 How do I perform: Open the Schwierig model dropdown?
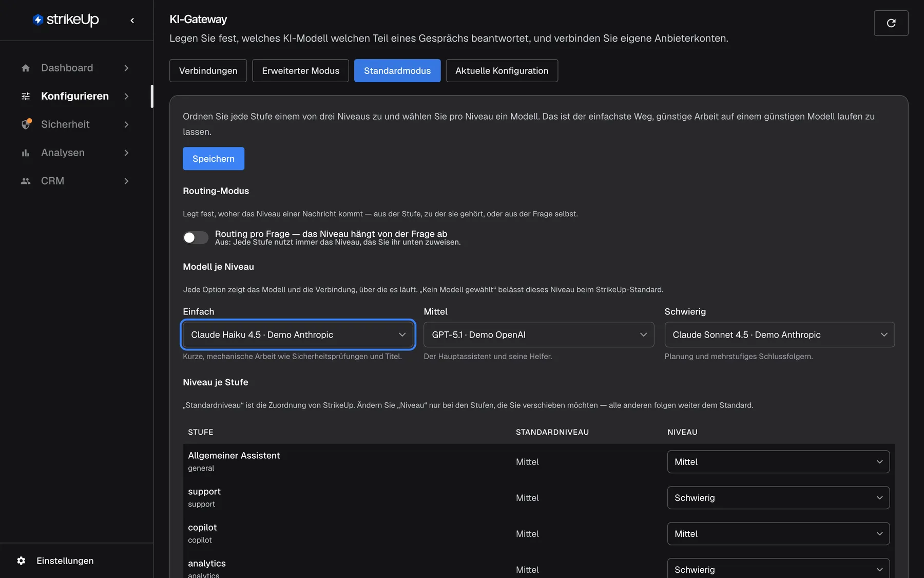click(779, 334)
